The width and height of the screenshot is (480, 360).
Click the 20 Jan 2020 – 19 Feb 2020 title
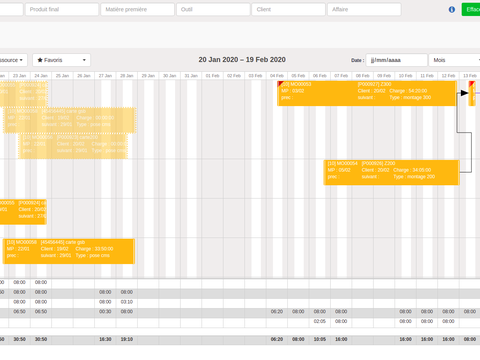242,60
